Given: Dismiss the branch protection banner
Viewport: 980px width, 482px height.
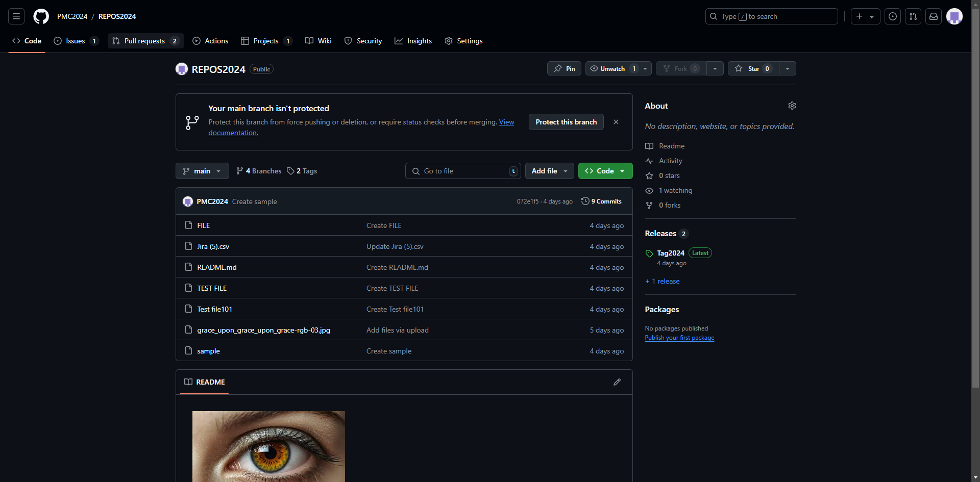Looking at the screenshot, I should point(616,122).
